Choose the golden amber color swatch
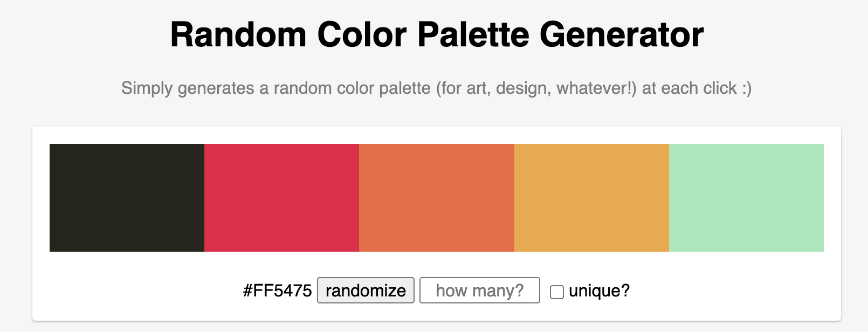Screen dimensions: 868x332 click(591, 197)
